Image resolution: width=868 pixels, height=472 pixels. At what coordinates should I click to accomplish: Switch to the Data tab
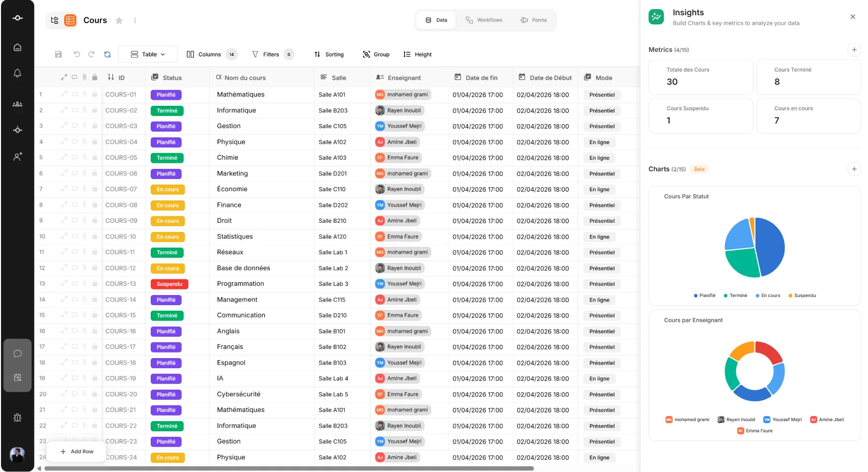click(436, 20)
